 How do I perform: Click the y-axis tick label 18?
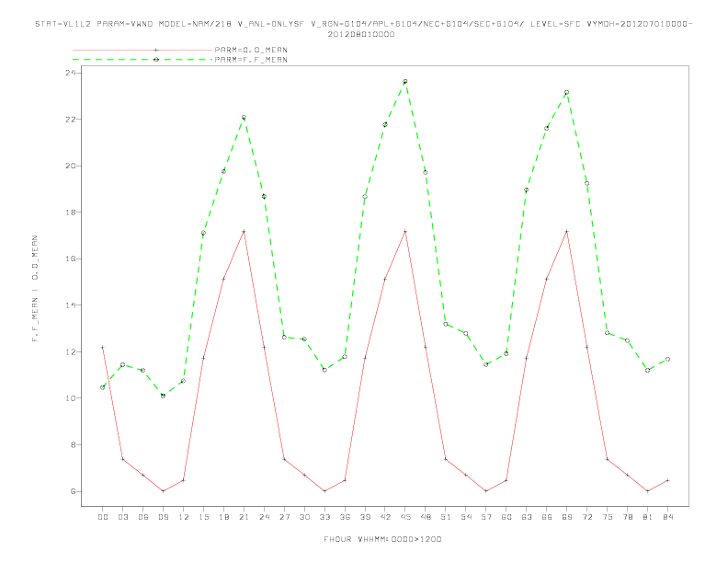pos(71,213)
